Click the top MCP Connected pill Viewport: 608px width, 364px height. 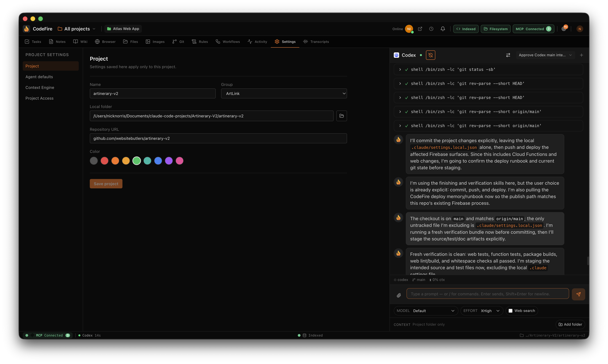533,29
